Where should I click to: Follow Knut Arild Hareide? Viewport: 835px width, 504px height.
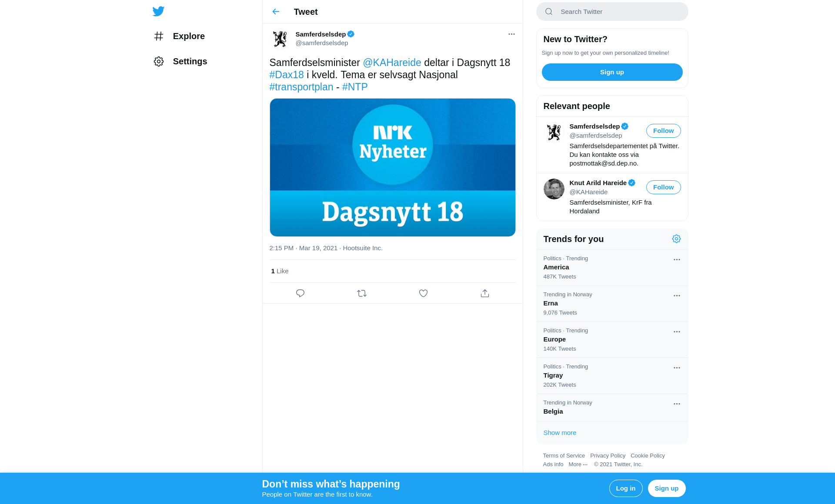(x=663, y=187)
